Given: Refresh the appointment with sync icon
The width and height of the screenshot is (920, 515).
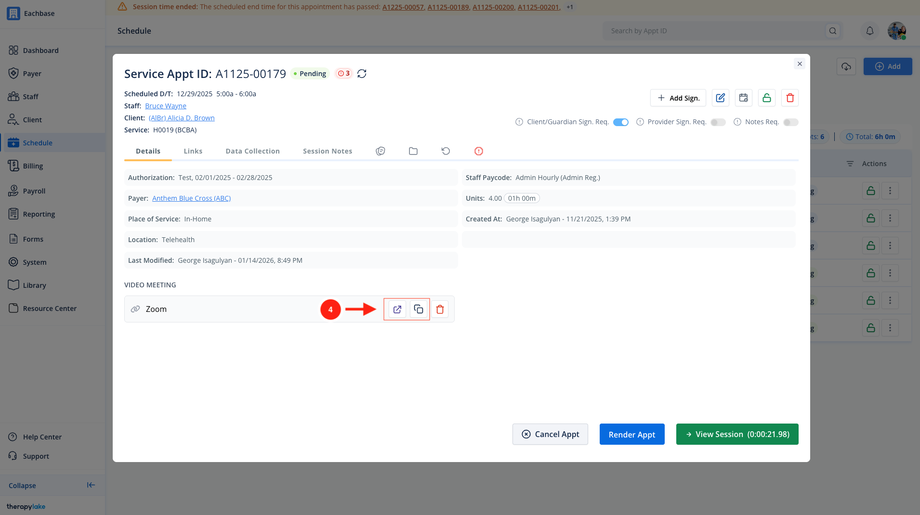Looking at the screenshot, I should [x=362, y=73].
